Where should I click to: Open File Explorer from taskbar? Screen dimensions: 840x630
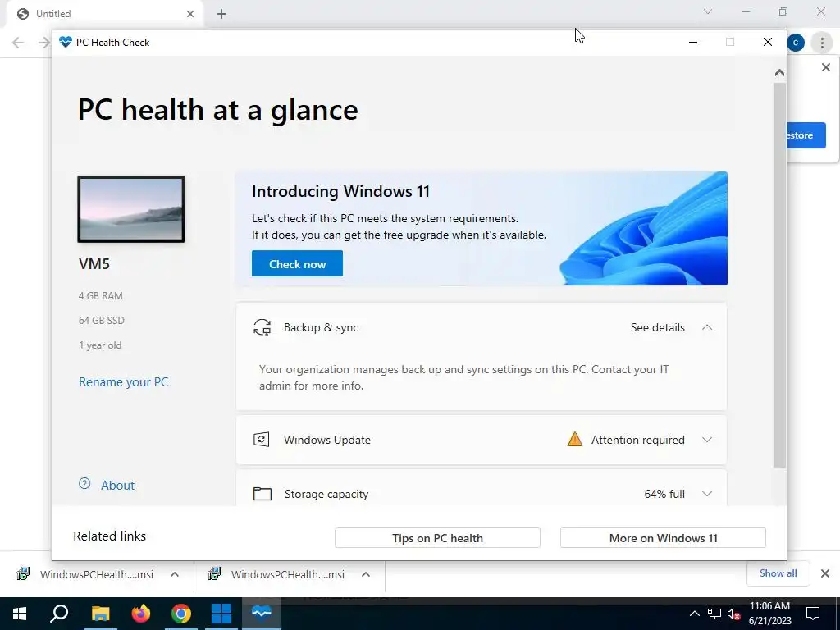(x=100, y=614)
